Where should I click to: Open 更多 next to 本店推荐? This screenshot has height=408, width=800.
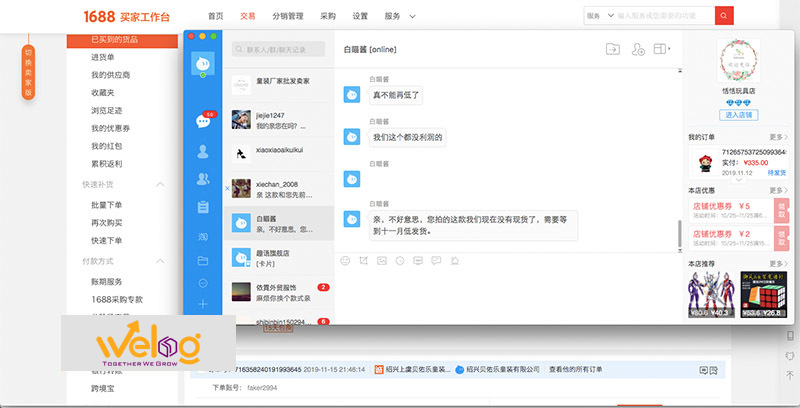tap(779, 264)
